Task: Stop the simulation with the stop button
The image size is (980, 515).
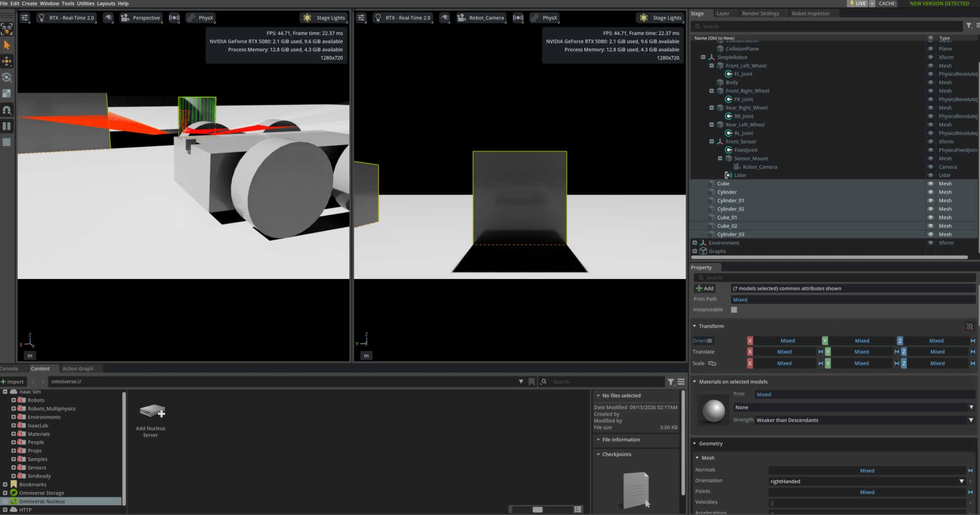Action: (x=6, y=142)
